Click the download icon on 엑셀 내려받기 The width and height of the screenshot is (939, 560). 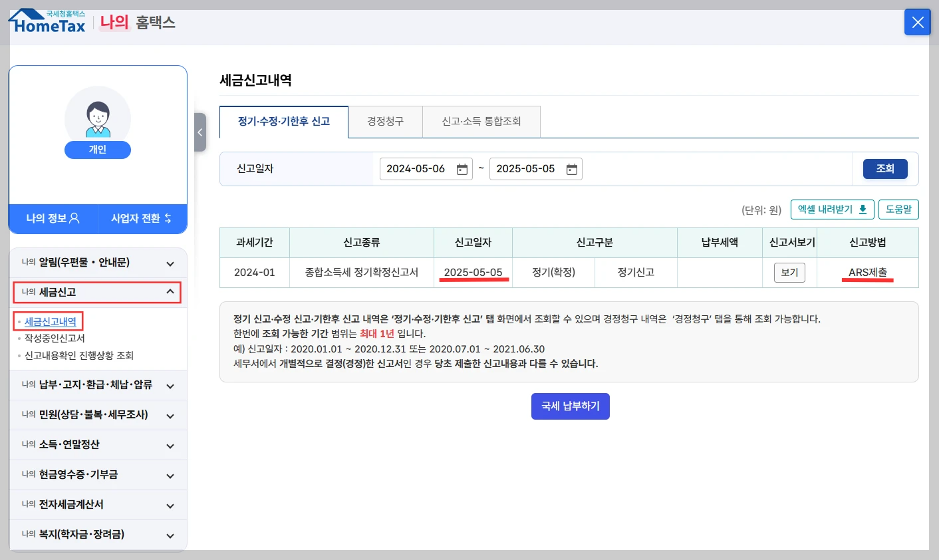pyautogui.click(x=863, y=209)
